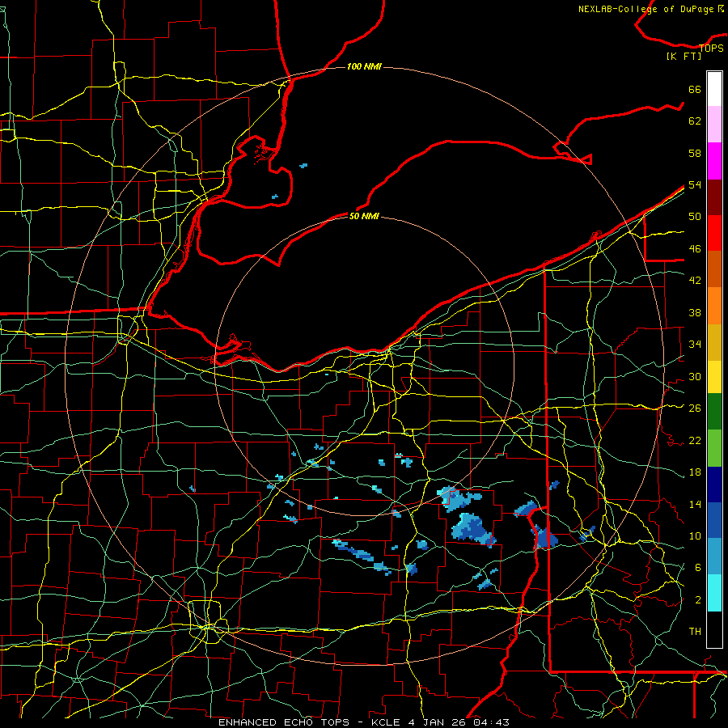Click the bright red 50 kft legend swatch
The width and height of the screenshot is (728, 728).
pyautogui.click(x=714, y=233)
